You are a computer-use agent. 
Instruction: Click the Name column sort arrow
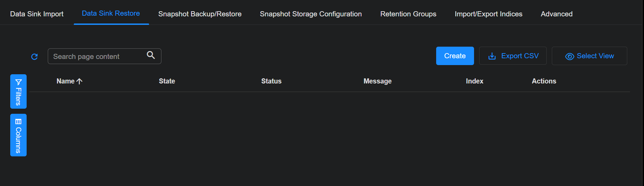[x=80, y=81]
